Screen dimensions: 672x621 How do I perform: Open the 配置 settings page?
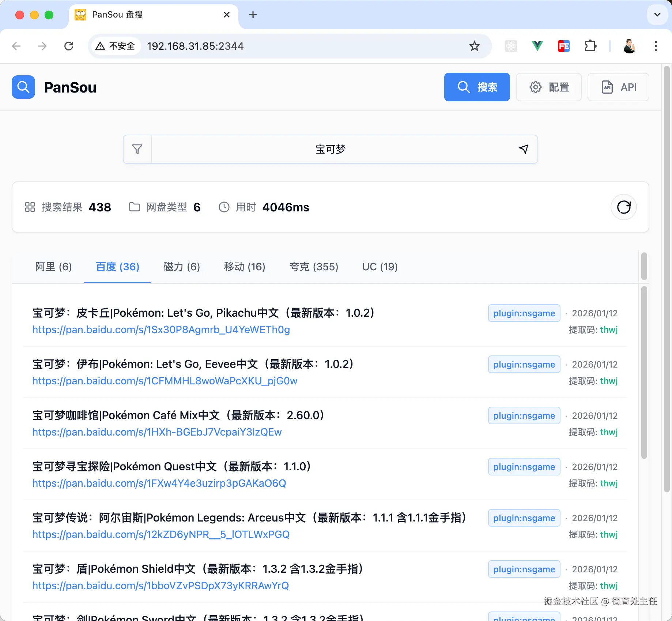pyautogui.click(x=548, y=87)
